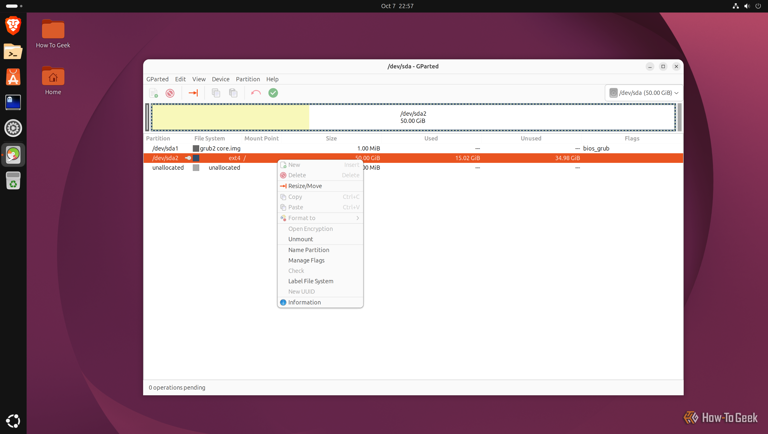Screen dimensions: 768x434
Task: Open Show Apps Ubuntu logo button
Action: tap(13, 421)
